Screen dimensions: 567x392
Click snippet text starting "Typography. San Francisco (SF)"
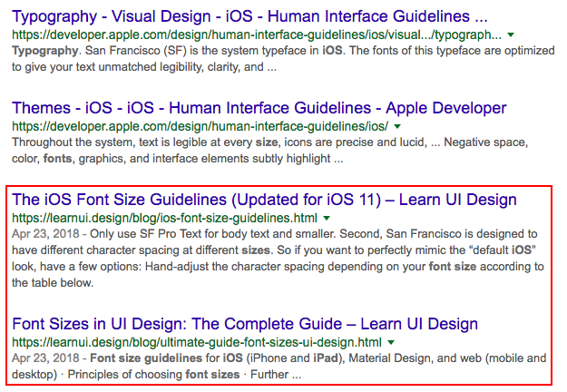[x=283, y=59]
